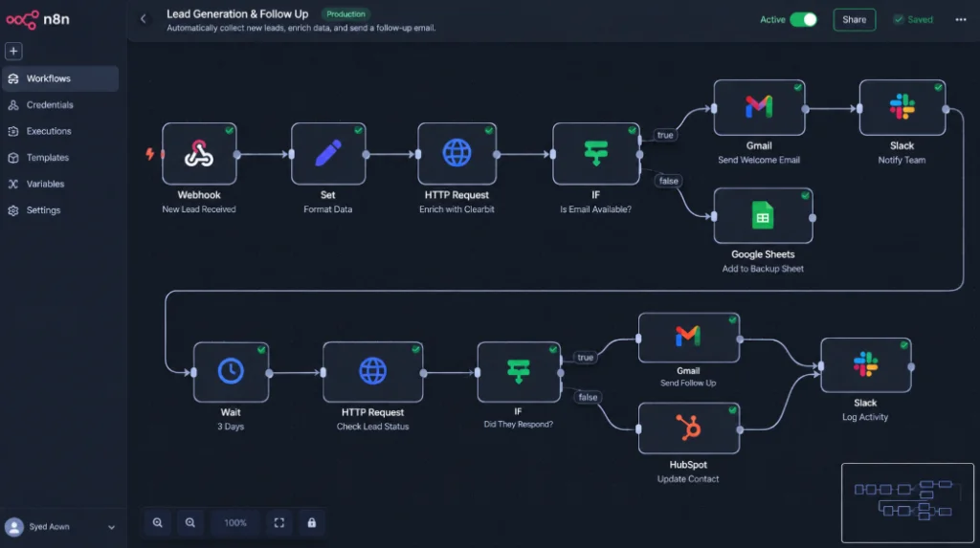Viewport: 980px width, 548px height.
Task: Open the Gmail Send Follow Up node
Action: pyautogui.click(x=689, y=338)
